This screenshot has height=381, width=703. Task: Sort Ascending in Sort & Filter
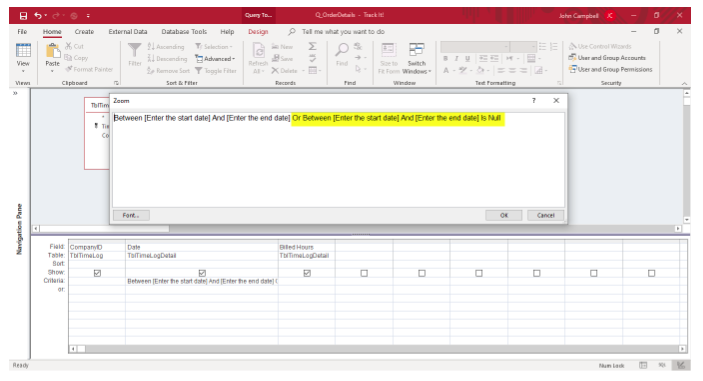pyautogui.click(x=165, y=47)
